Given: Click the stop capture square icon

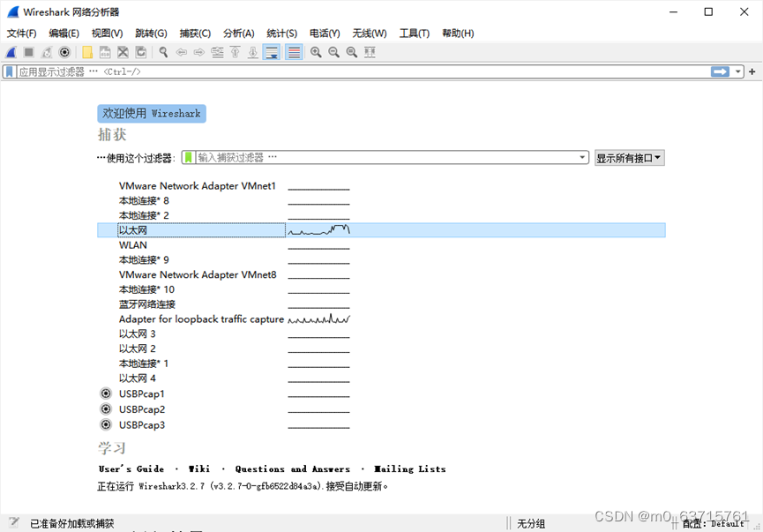Looking at the screenshot, I should click(29, 52).
